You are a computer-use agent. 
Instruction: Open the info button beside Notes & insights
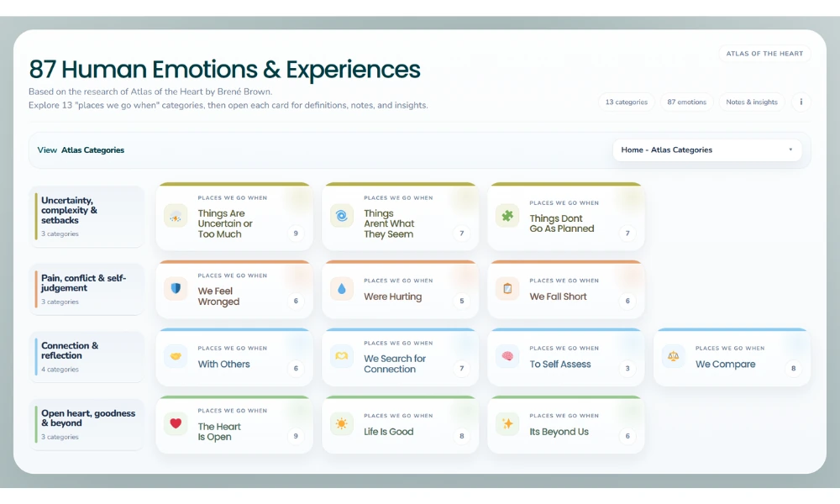(x=800, y=102)
